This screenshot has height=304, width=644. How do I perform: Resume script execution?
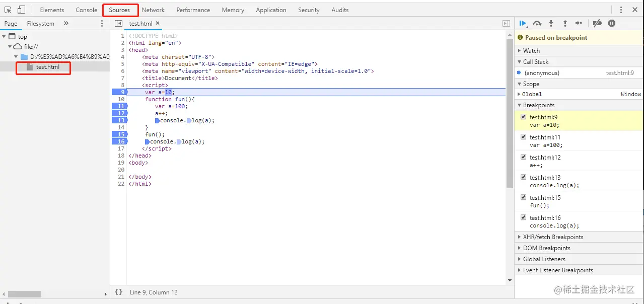tap(523, 23)
